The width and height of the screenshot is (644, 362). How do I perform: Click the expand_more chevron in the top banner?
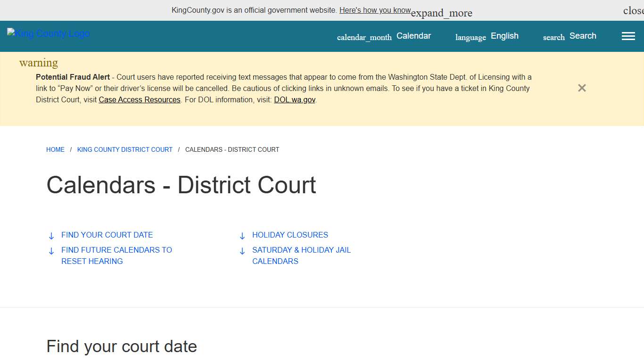441,13
